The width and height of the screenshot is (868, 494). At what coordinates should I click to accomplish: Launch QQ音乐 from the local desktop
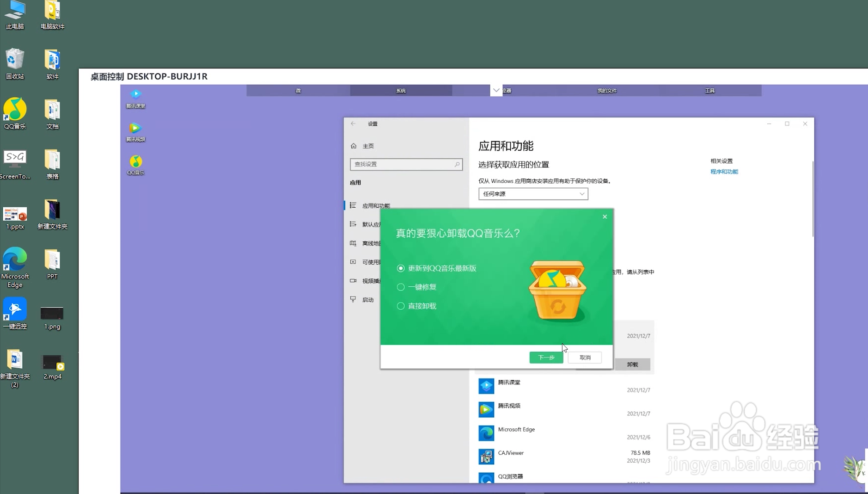[15, 113]
